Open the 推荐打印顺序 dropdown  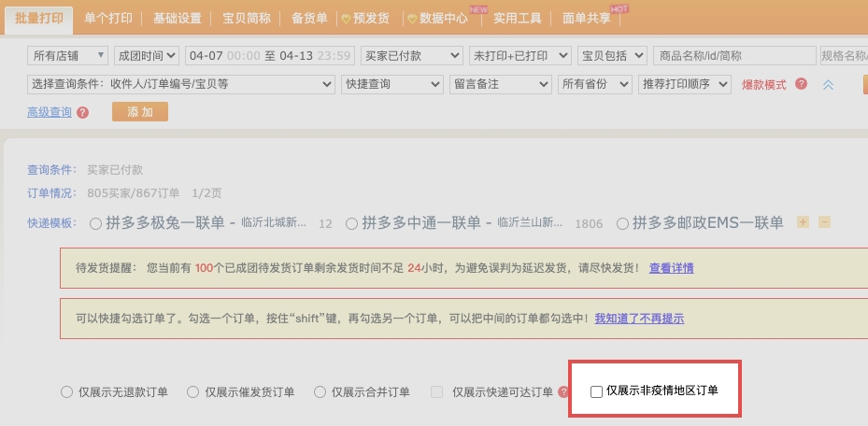click(x=685, y=84)
